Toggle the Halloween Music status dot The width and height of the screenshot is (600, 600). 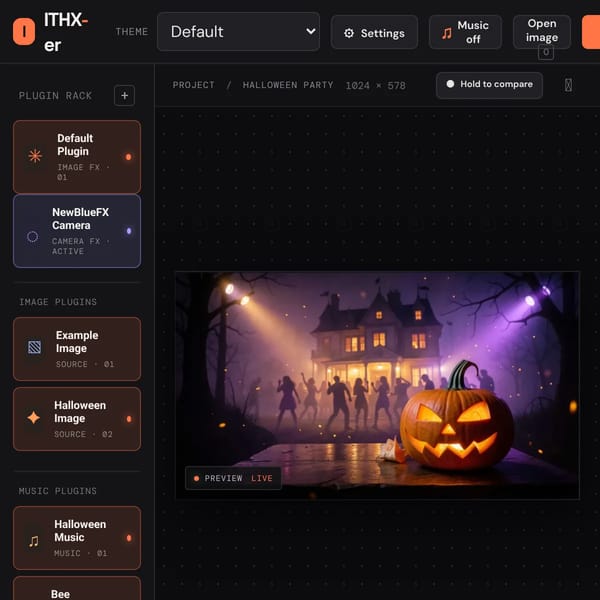pyautogui.click(x=129, y=538)
